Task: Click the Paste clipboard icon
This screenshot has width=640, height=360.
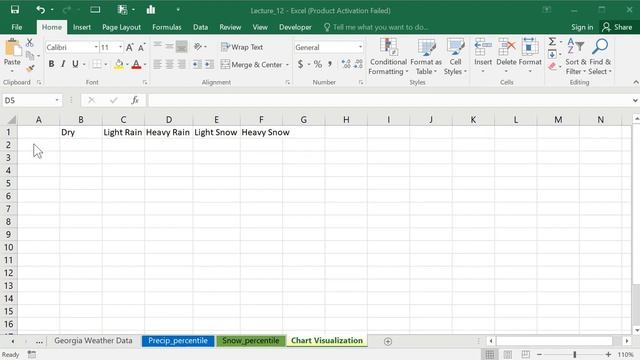Action: point(12,48)
